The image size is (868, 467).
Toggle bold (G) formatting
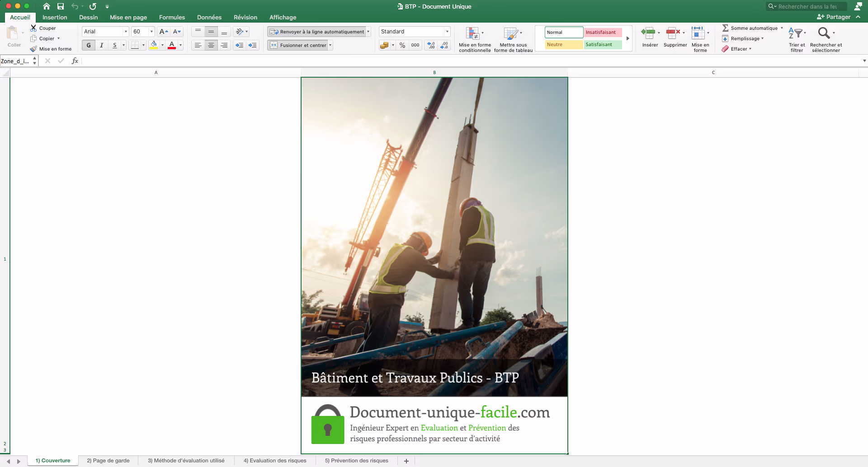(89, 45)
